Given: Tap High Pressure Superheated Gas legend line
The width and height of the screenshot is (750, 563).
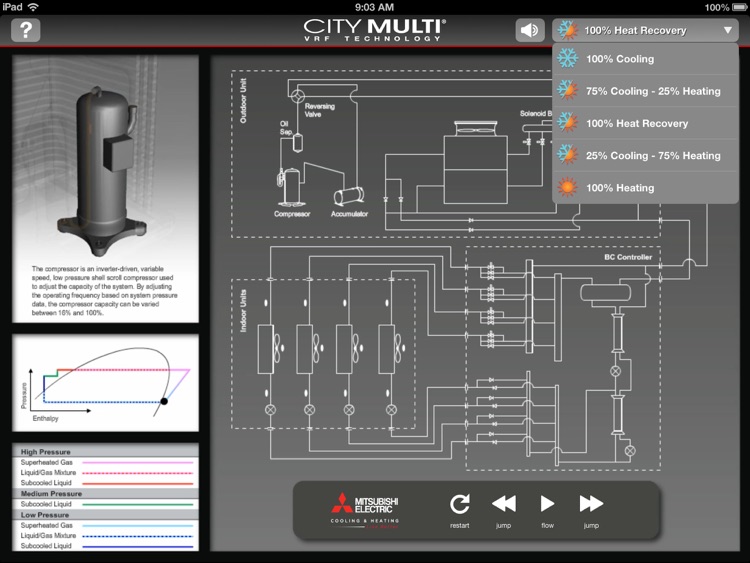Looking at the screenshot, I should (x=138, y=463).
